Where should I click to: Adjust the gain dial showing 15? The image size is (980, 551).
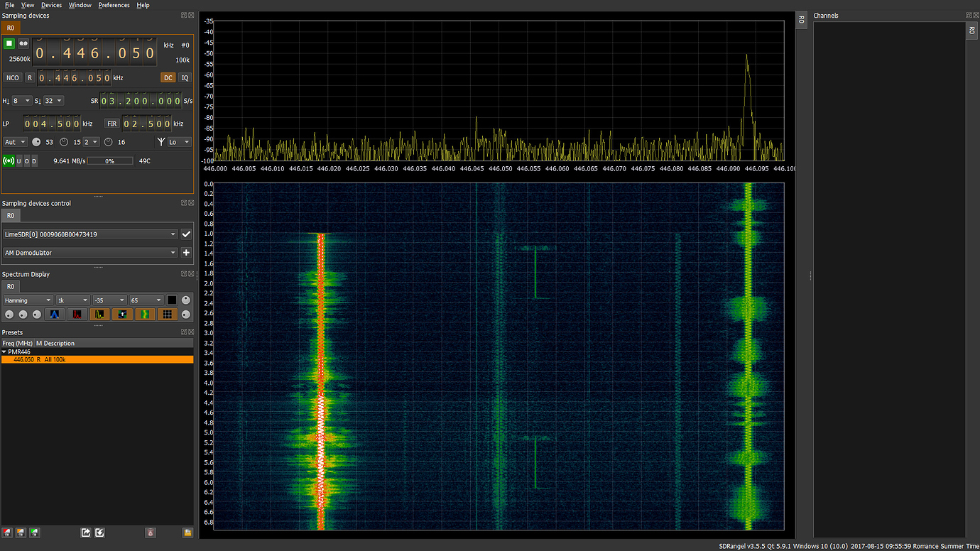(64, 142)
